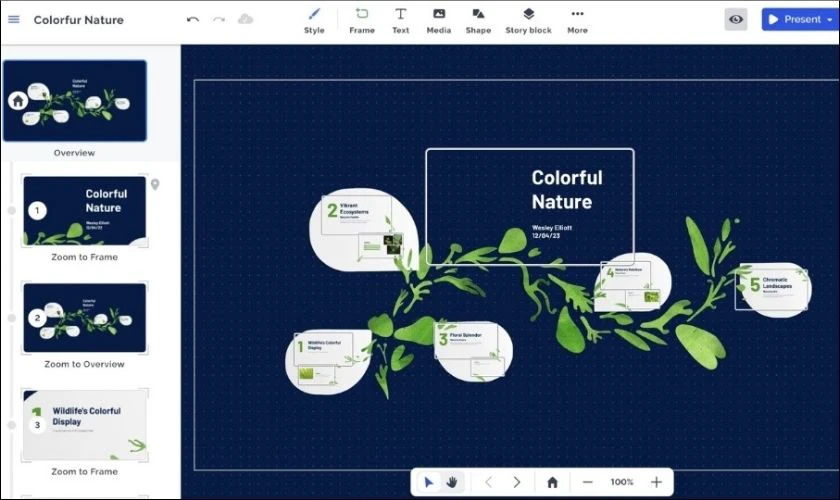Click the location pin beside step 1
Viewport: 840px width, 500px height.
click(x=155, y=184)
